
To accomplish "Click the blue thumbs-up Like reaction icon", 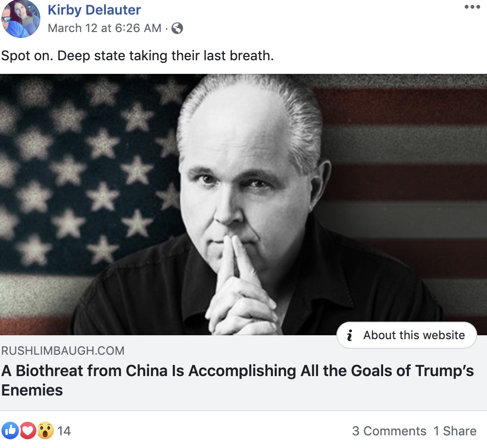I will [10, 431].
